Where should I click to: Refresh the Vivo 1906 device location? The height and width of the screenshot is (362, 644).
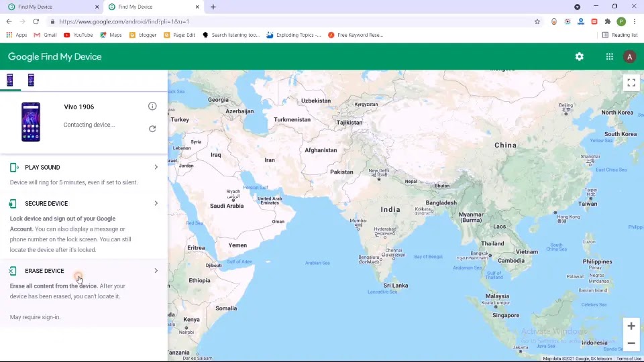point(152,129)
